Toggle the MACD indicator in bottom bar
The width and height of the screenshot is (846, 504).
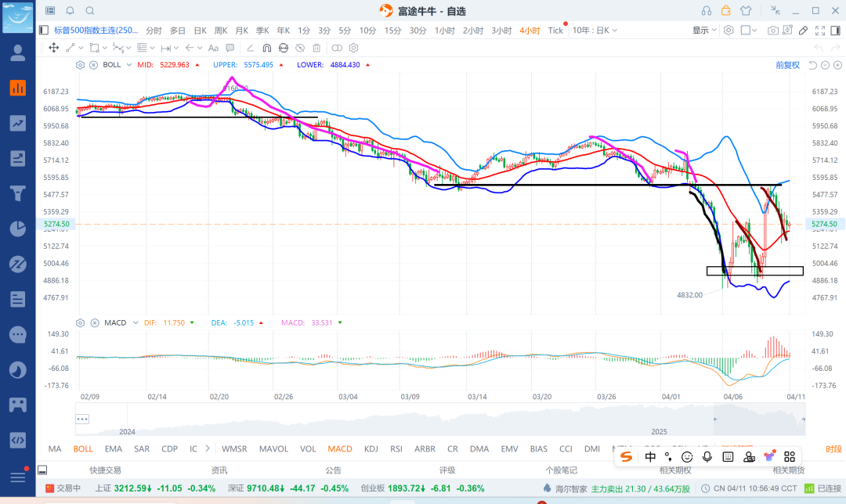[x=340, y=448]
